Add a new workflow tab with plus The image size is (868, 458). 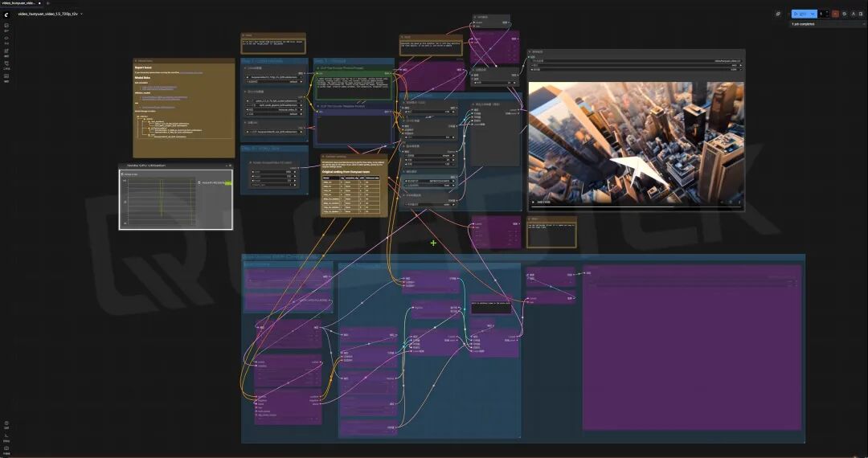pyautogui.click(x=47, y=3)
